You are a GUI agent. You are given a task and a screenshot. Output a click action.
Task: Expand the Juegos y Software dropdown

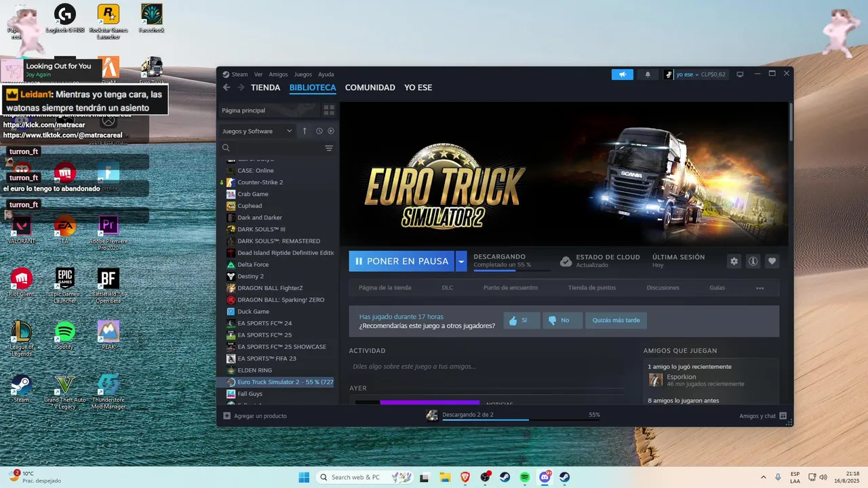click(258, 131)
